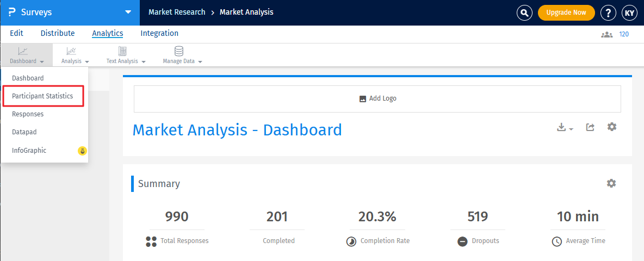Select the Analytics tab

tap(108, 34)
